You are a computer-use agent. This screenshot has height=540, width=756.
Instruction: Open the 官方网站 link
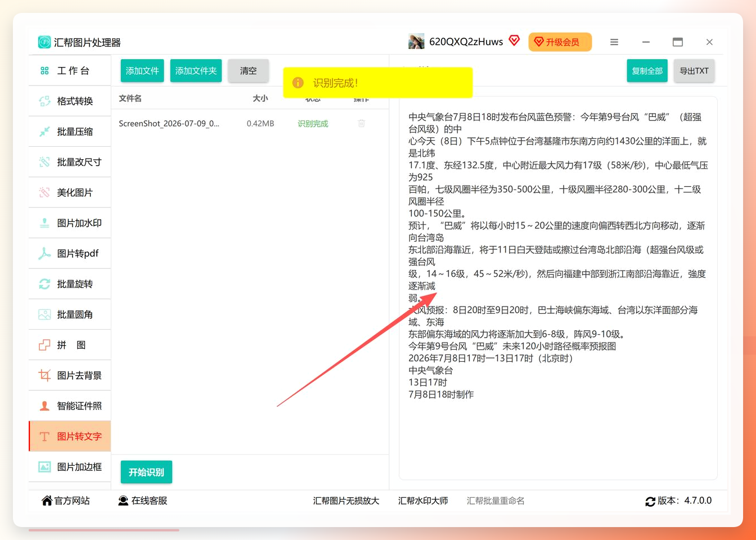(66, 501)
